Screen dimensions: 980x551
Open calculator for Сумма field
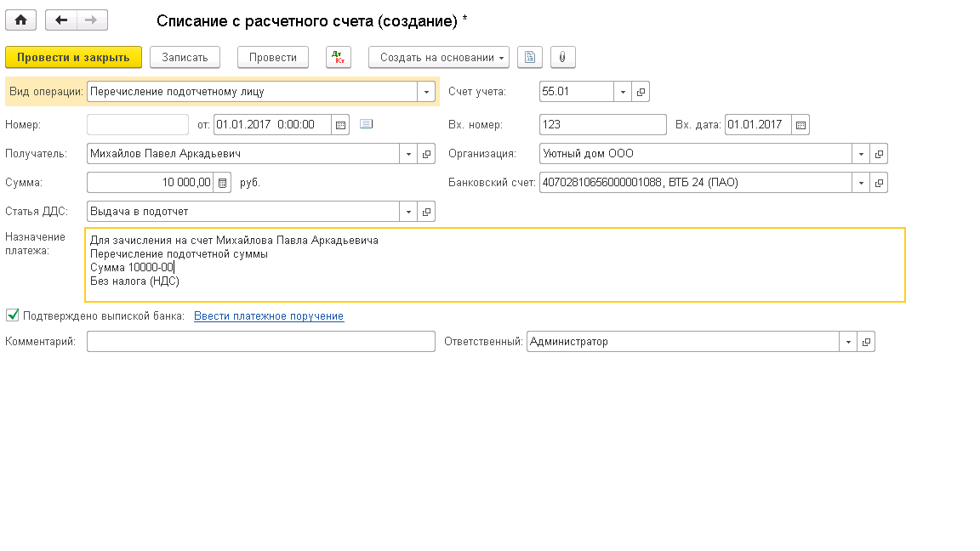(x=222, y=182)
